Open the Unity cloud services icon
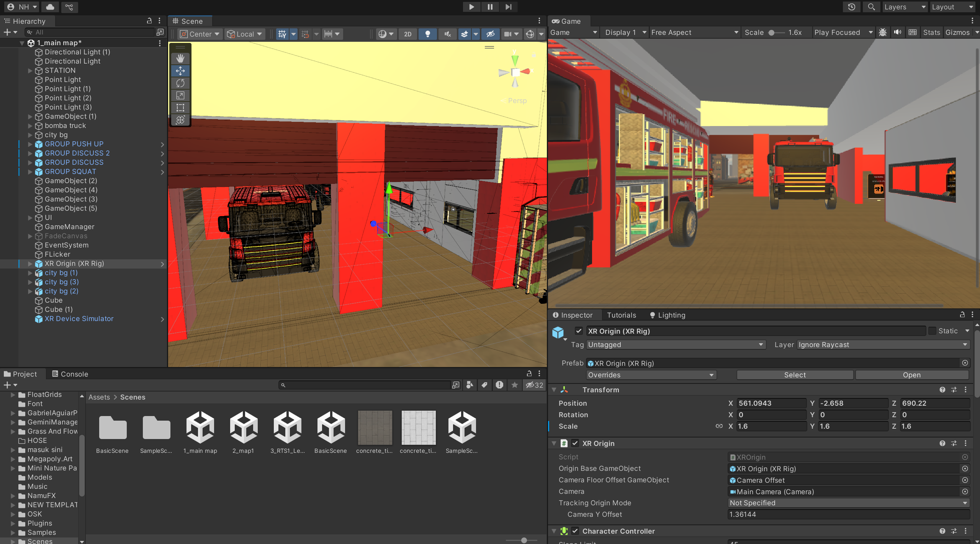The image size is (980, 544). (50, 7)
